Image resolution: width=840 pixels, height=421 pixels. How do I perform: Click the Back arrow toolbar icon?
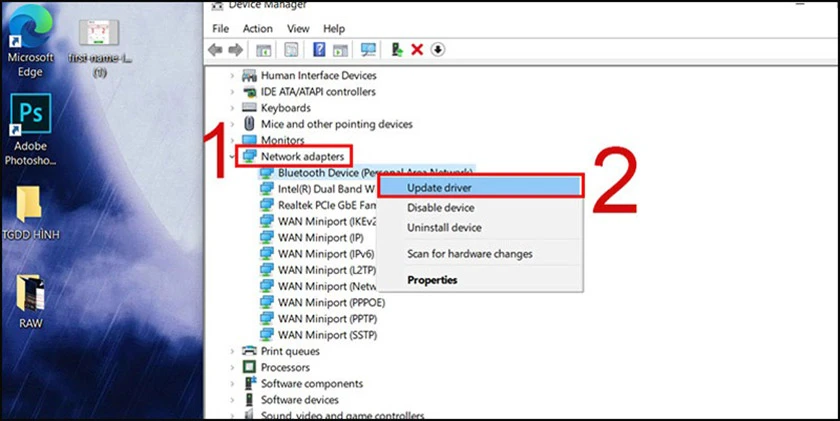pyautogui.click(x=215, y=50)
